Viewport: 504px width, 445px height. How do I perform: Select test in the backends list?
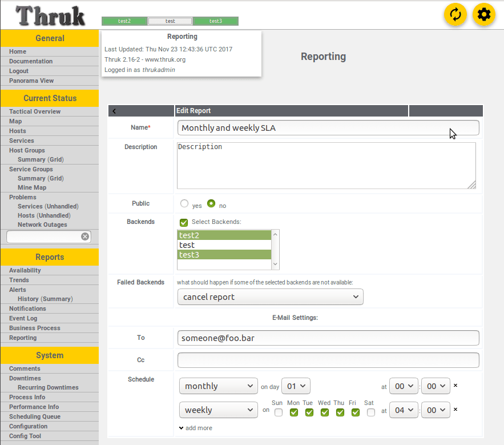tap(224, 245)
